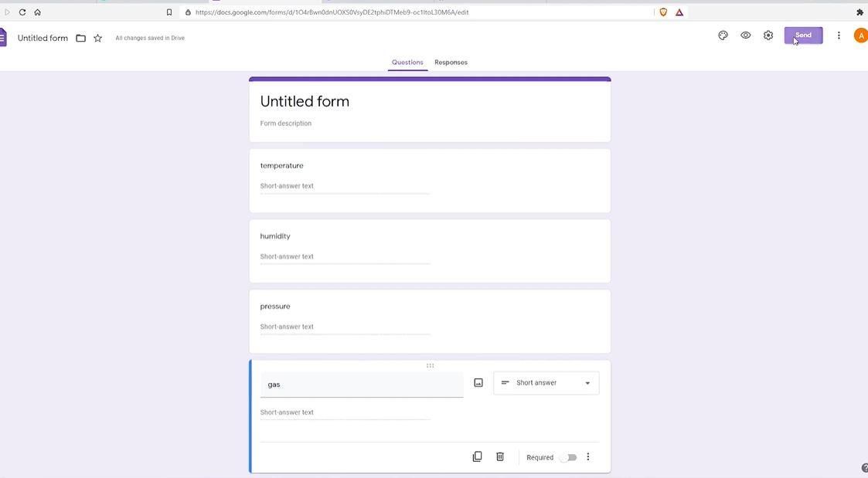Star the Untitled form
The width and height of the screenshot is (868, 478).
(98, 38)
